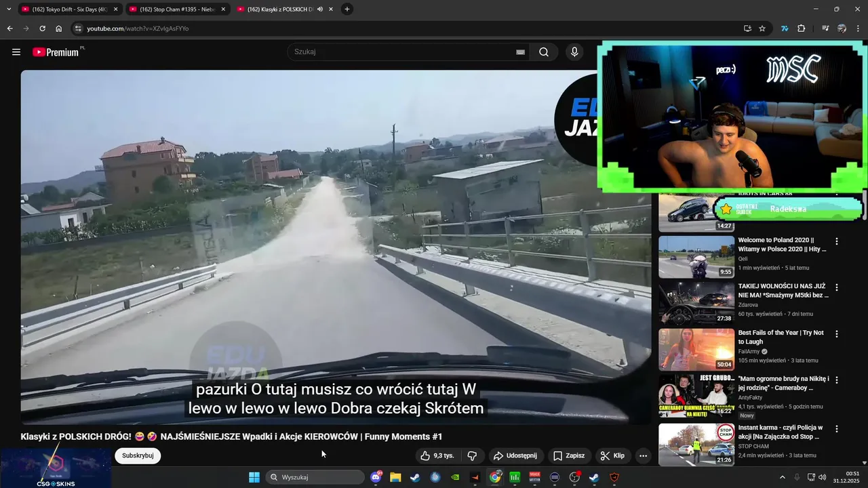Viewport: 868px width, 488px height.
Task: Close the Tokyo Drift tab
Action: pos(115,9)
